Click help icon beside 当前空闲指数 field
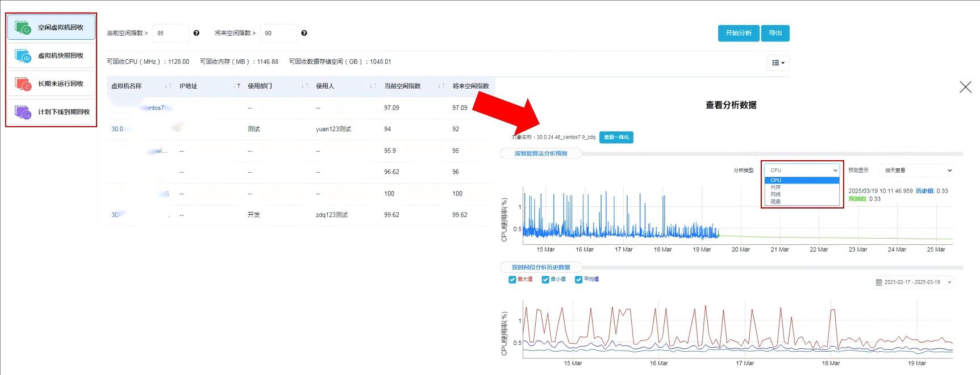 [x=197, y=34]
